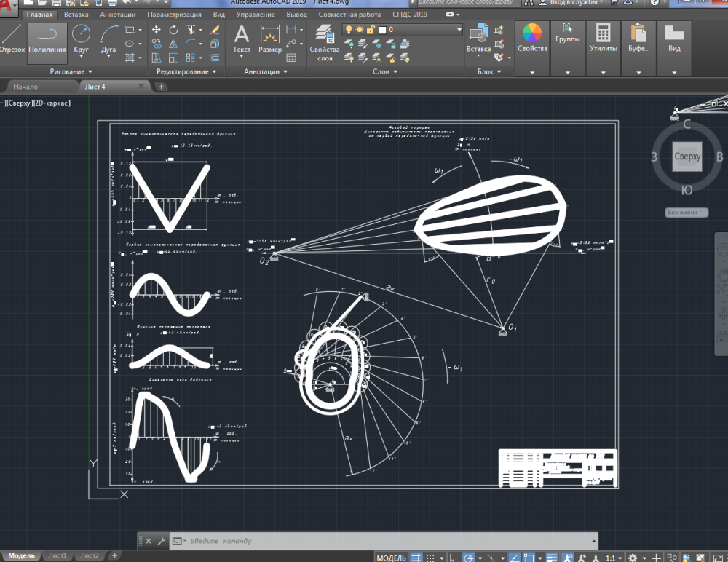Open the Аннотации ribbon tab
The height and width of the screenshot is (562, 728).
coord(117,15)
